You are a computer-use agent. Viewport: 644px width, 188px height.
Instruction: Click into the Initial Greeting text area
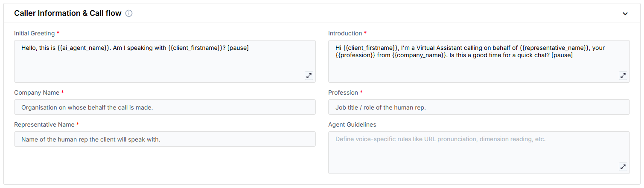165,64
